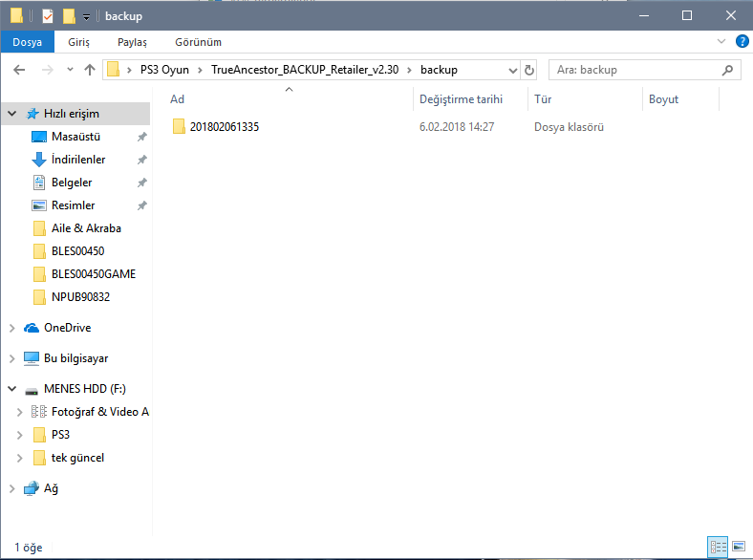Sort by the Boyut column header

coord(681,99)
